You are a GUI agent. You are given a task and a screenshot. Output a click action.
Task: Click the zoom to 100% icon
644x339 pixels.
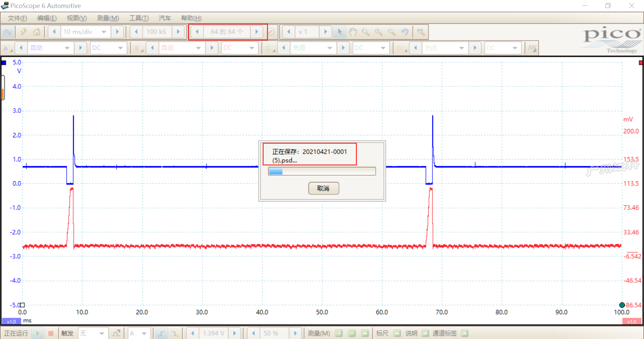[421, 32]
